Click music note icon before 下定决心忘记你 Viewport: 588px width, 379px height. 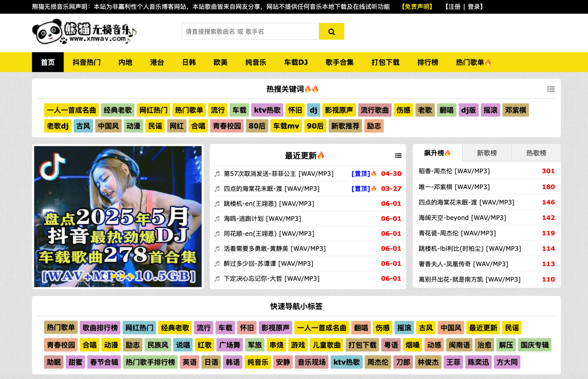pyautogui.click(x=217, y=279)
